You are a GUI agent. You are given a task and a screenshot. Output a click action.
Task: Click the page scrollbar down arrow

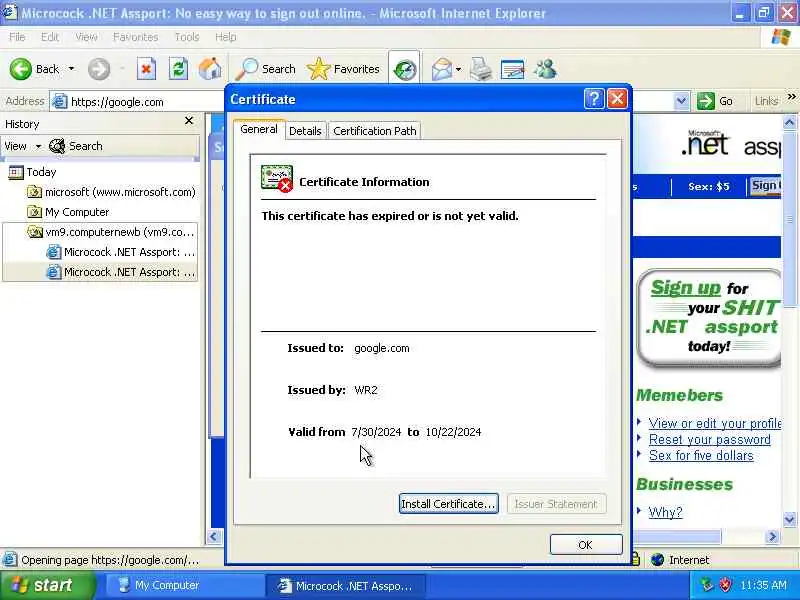pos(789,520)
